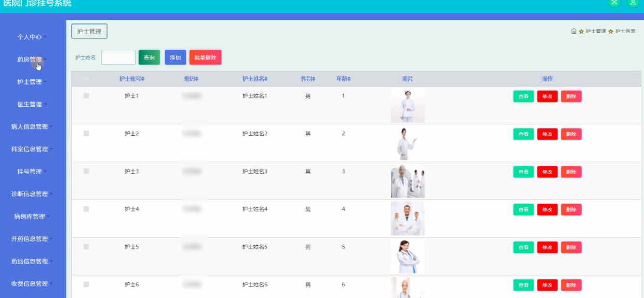Sort by 性别 column arrows
This screenshot has height=298, width=644.
pos(313,79)
